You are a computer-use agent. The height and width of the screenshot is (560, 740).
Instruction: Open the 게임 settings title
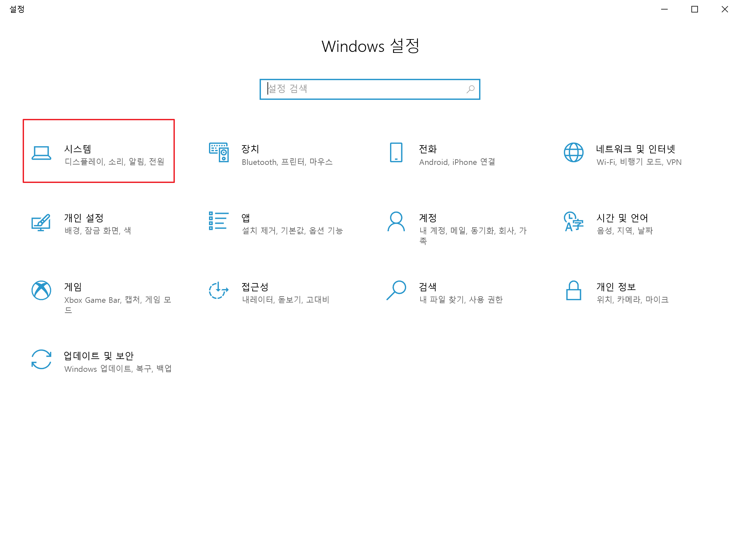tap(73, 287)
